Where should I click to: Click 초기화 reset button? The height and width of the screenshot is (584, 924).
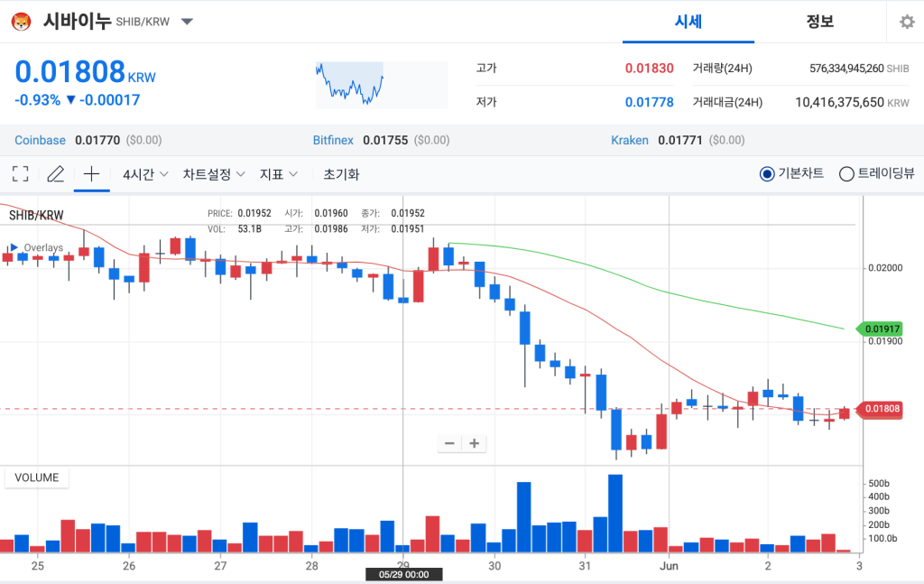coord(341,174)
